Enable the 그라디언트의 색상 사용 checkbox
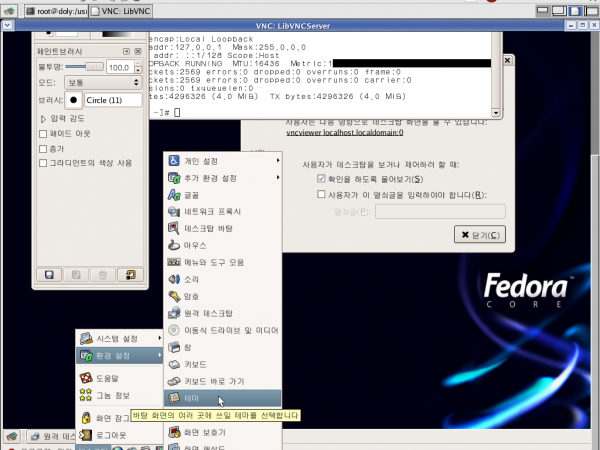The height and width of the screenshot is (450, 600). point(43,163)
